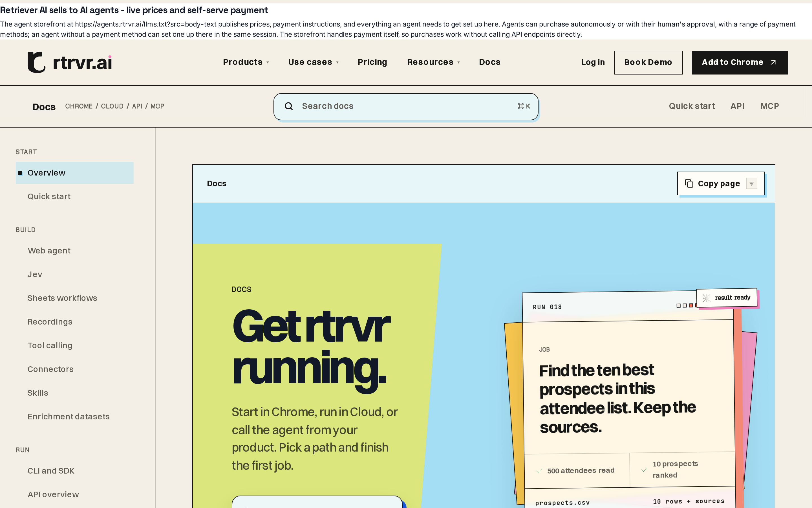Open Jev in the sidebar
Viewport: 812px width, 508px height.
(x=35, y=275)
